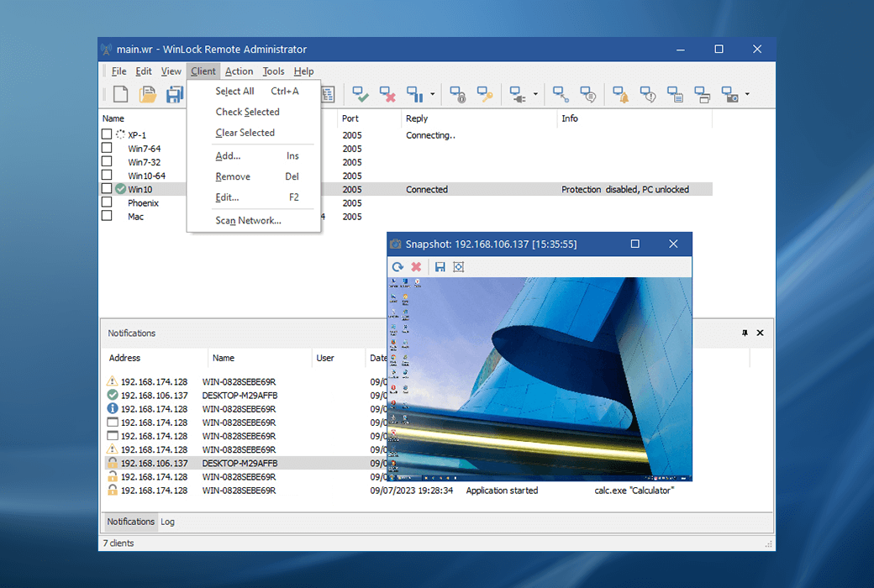
Task: Open dropdown arrow next to pause monitor icon
Action: point(433,94)
